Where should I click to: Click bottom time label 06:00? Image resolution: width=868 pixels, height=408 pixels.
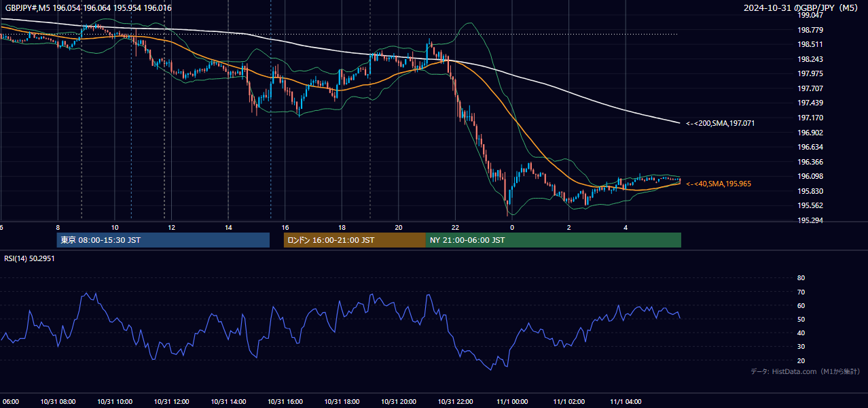pos(10,401)
